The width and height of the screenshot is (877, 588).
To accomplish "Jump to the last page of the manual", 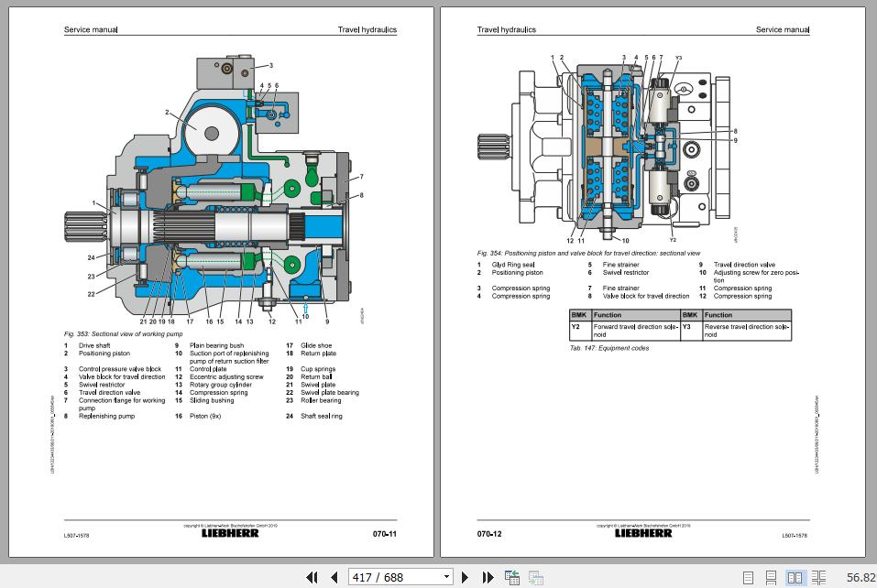I will click(x=488, y=577).
